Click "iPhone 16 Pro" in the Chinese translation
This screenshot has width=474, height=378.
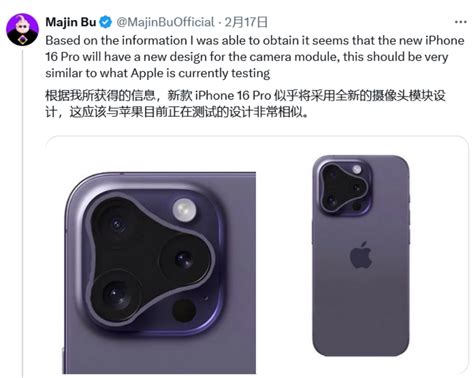pyautogui.click(x=233, y=96)
